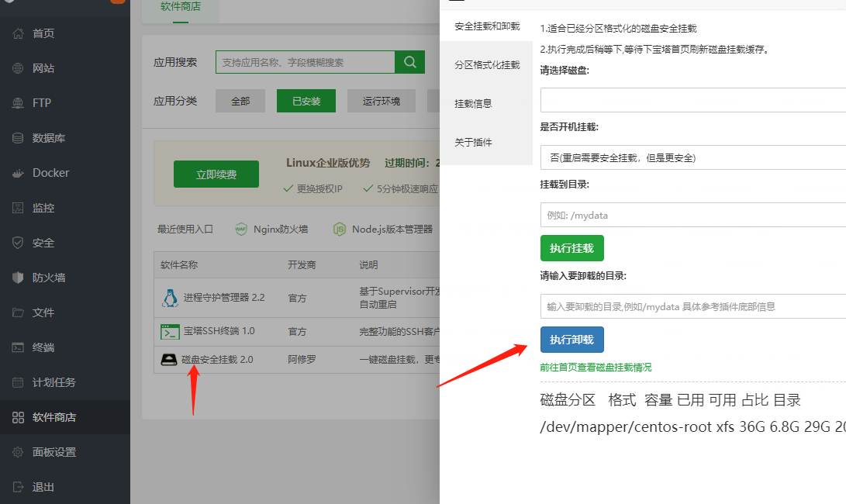Click the logout icon beside 退出
The height and width of the screenshot is (504, 846).
[x=18, y=487]
